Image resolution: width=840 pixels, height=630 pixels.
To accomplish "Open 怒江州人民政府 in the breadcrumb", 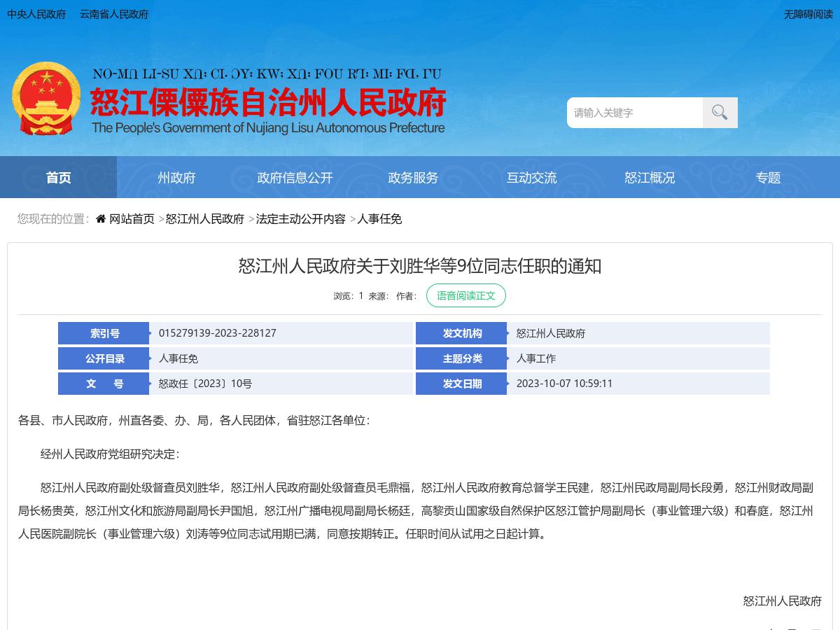I will pos(205,219).
